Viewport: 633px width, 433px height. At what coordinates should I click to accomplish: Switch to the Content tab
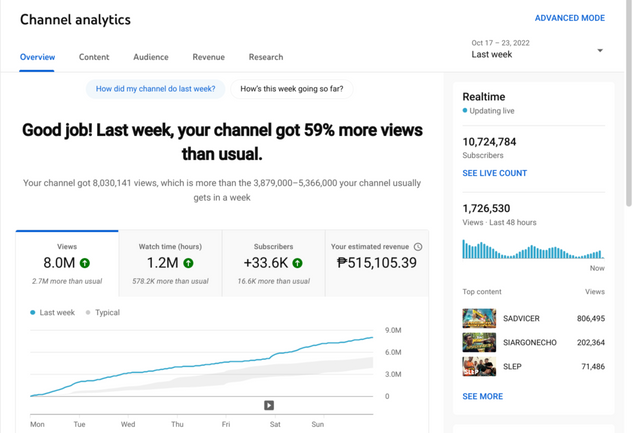(x=94, y=57)
